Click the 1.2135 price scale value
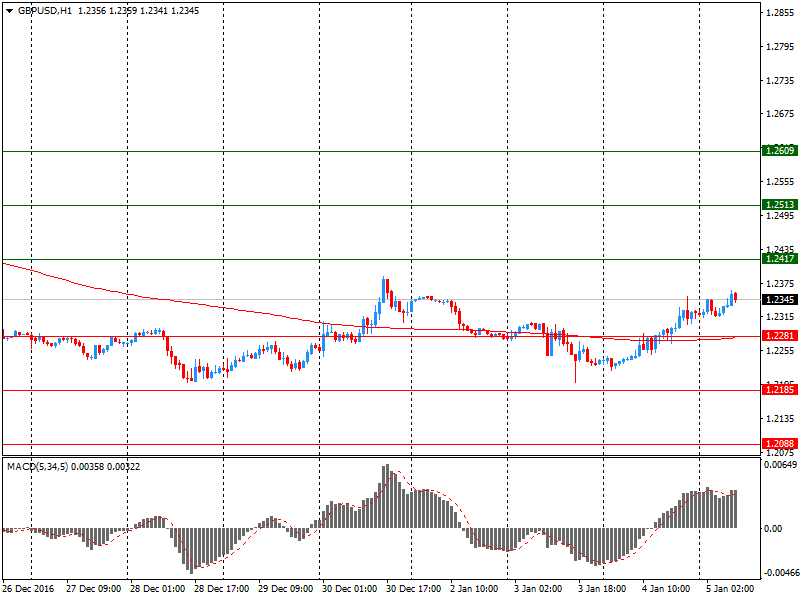Image resolution: width=800 pixels, height=600 pixels. tap(781, 419)
